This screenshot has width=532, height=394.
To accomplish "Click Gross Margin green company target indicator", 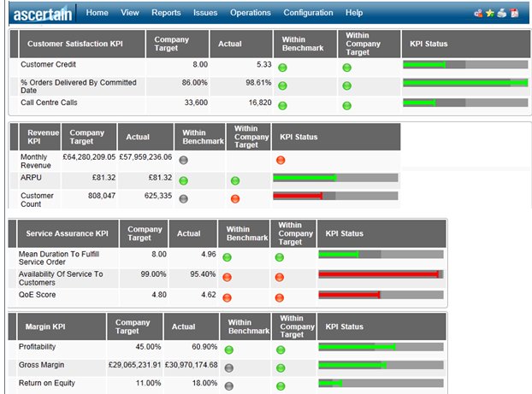I will [x=281, y=368].
